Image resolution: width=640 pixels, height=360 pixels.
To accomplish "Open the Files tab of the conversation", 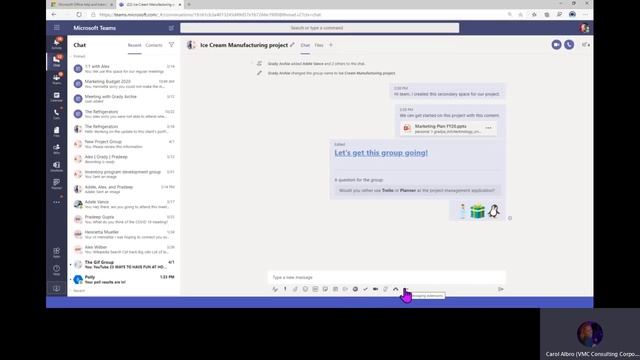I will tap(319, 45).
